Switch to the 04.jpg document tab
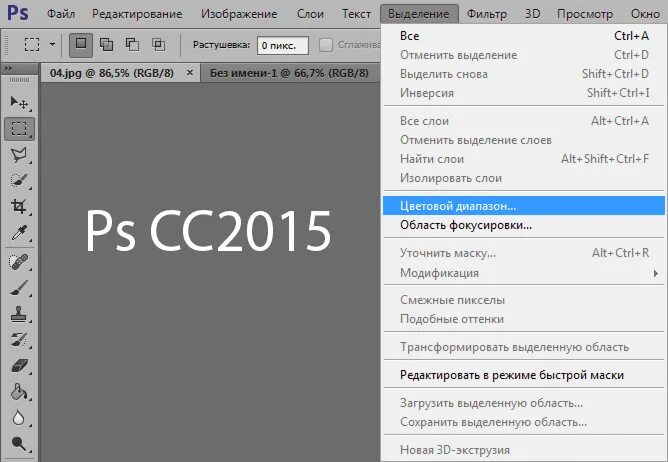This screenshot has width=668, height=462. tap(112, 73)
